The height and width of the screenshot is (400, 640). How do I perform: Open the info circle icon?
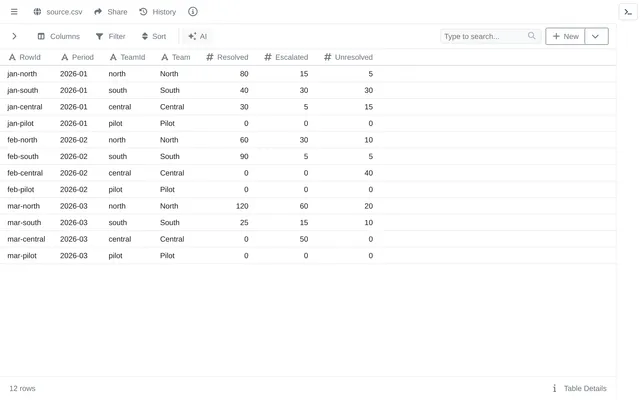tap(193, 12)
